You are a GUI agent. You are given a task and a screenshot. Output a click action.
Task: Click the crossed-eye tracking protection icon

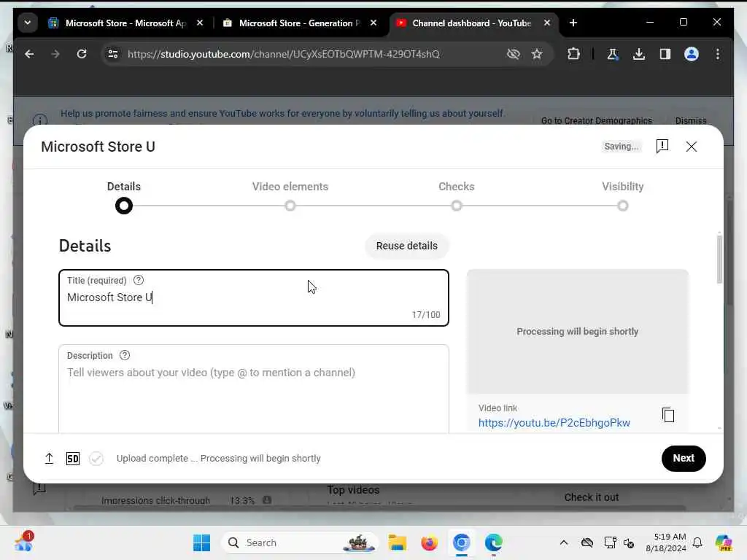pyautogui.click(x=513, y=54)
